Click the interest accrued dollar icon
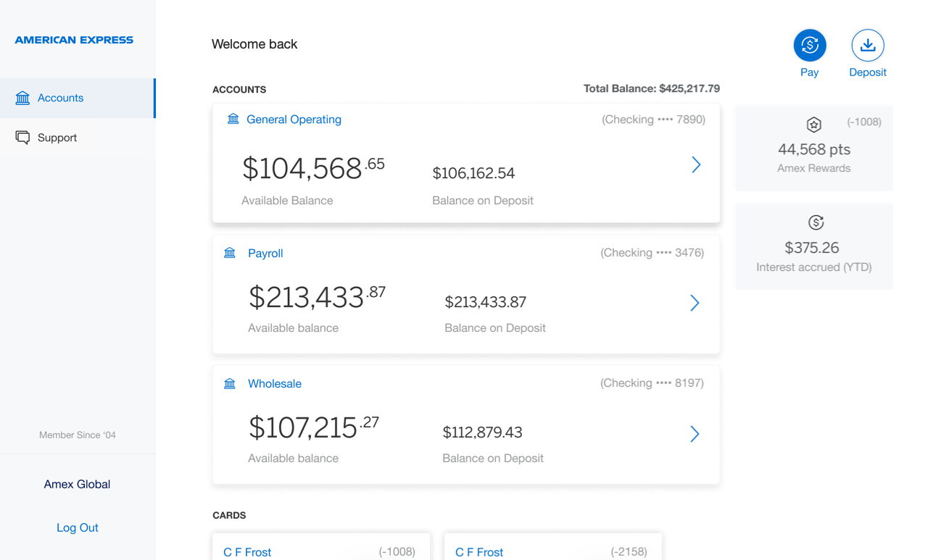The height and width of the screenshot is (560, 928). point(816,222)
